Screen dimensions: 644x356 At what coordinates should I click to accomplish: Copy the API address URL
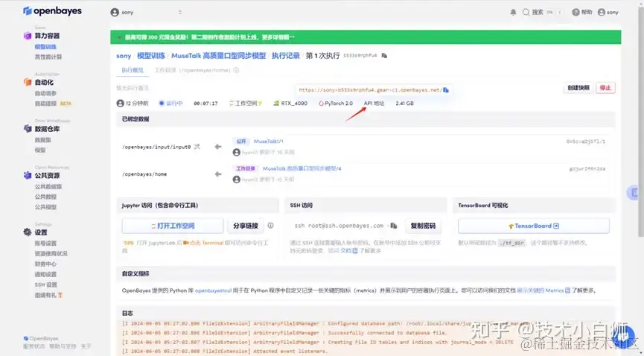coord(446,89)
